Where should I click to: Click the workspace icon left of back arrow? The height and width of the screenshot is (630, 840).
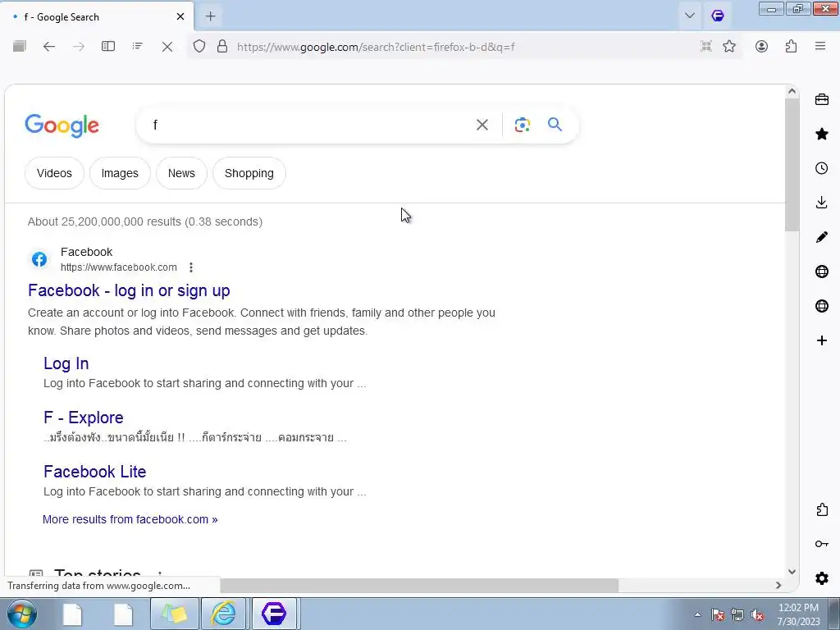tap(20, 47)
